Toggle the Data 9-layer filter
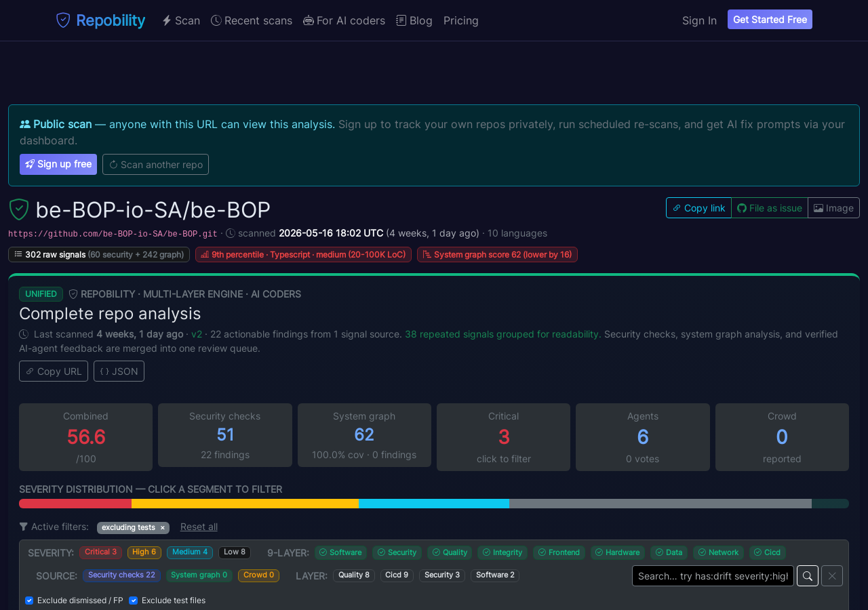 [669, 552]
